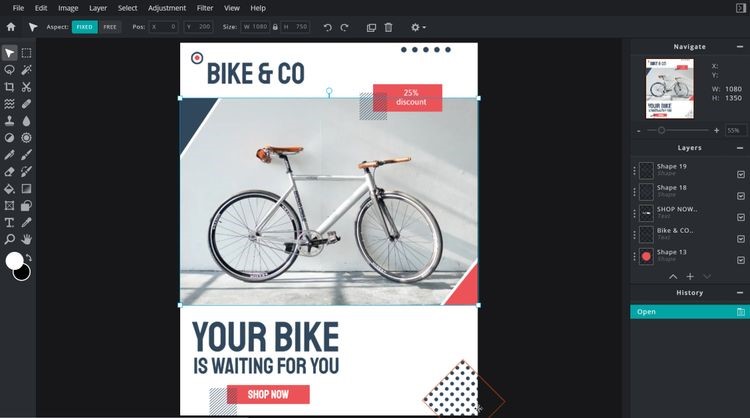Collapse the Navigate panel
Viewport: 750px width, 418px height.
point(740,47)
